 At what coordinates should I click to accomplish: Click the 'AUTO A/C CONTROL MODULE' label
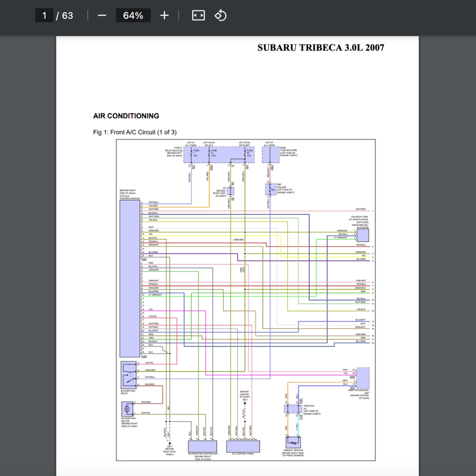point(130,197)
